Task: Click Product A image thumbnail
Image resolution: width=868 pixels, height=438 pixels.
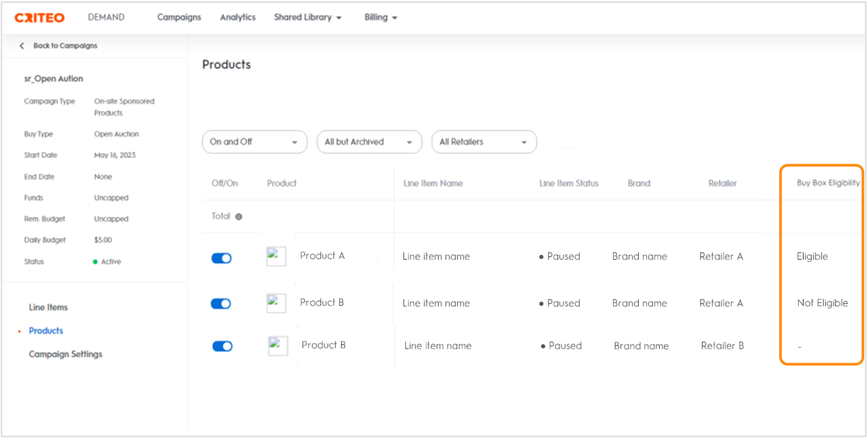Action: click(277, 256)
